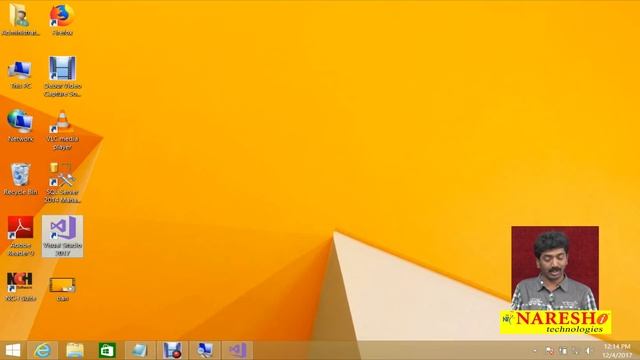Show hidden icons in the system tray

pyautogui.click(x=535, y=351)
